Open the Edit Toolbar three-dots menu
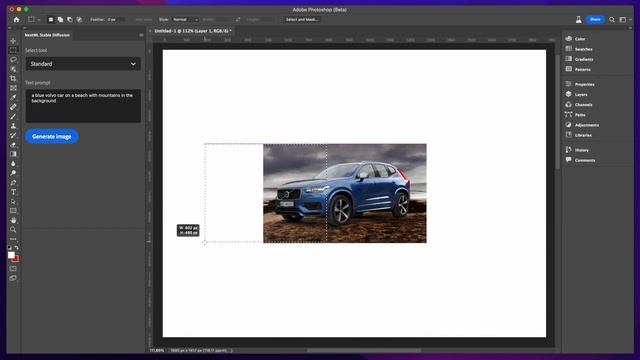The image size is (640, 360). click(13, 239)
